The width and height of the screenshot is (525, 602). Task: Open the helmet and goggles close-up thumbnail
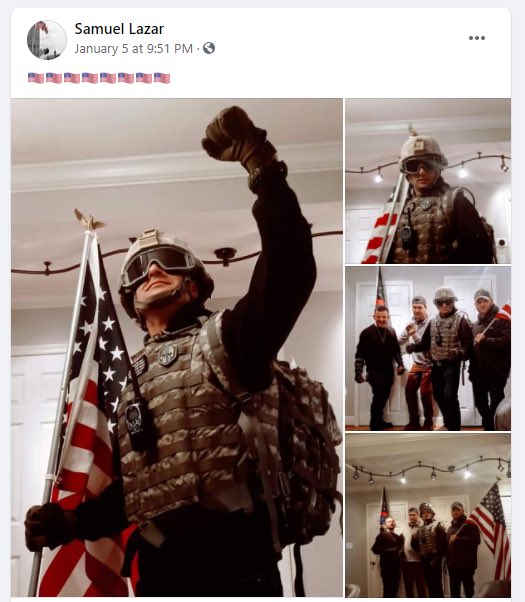coord(428,181)
